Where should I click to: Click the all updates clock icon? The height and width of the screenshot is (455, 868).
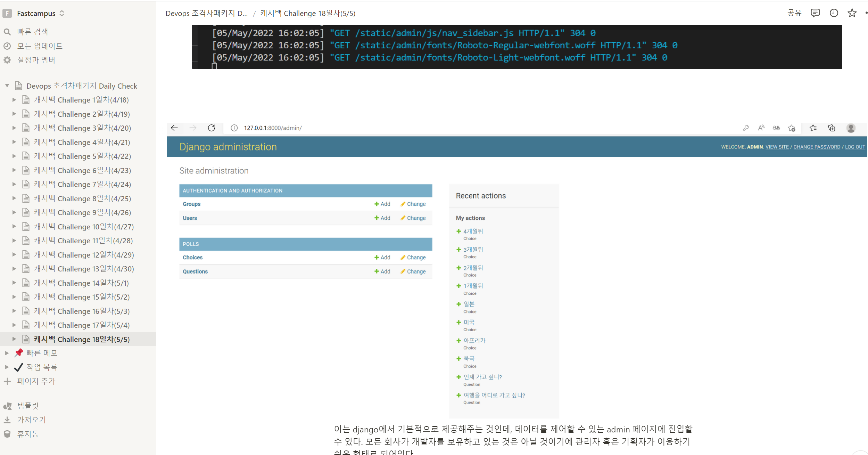7,46
